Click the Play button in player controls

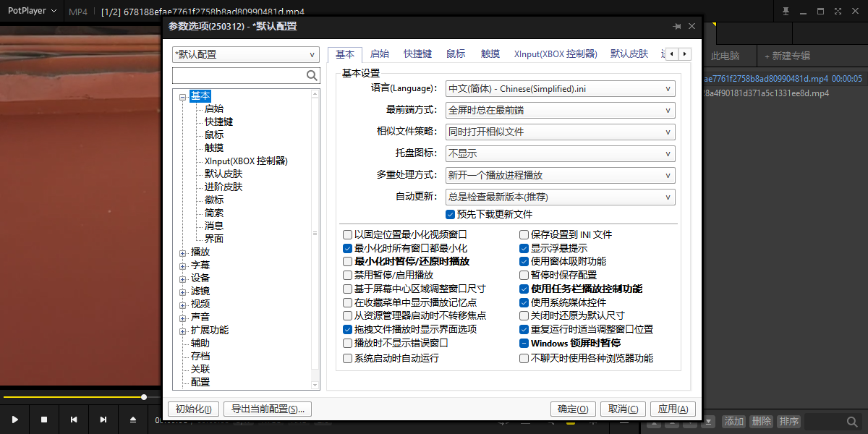coord(14,420)
